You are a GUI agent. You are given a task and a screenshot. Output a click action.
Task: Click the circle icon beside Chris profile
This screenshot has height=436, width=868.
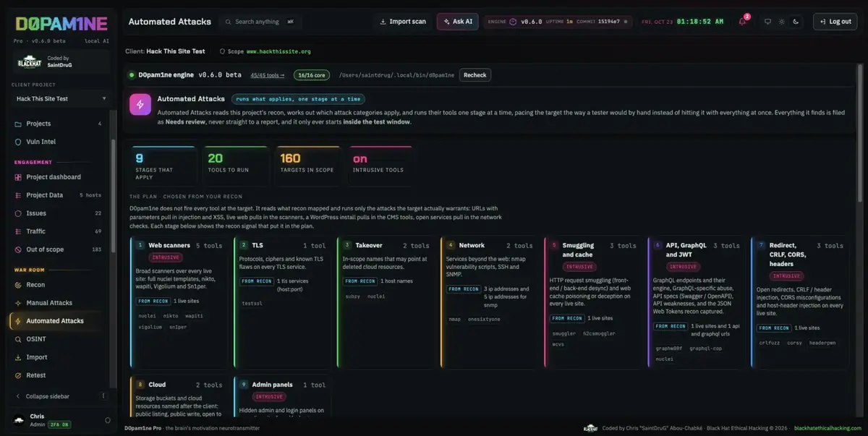click(108, 420)
